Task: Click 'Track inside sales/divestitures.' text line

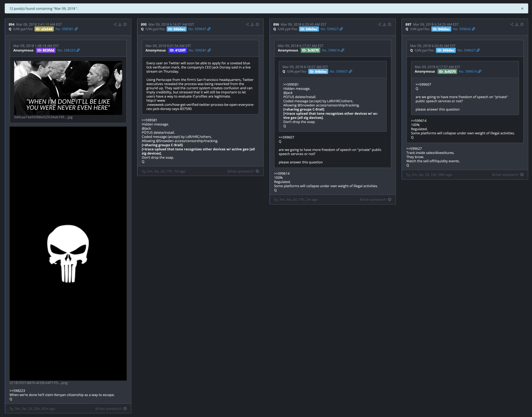Action: pos(430,153)
